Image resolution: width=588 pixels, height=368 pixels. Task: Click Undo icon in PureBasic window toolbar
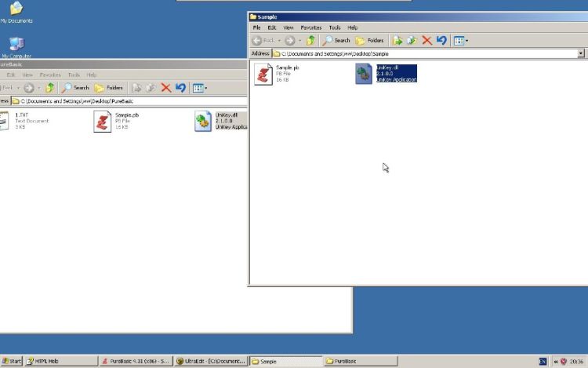point(180,88)
